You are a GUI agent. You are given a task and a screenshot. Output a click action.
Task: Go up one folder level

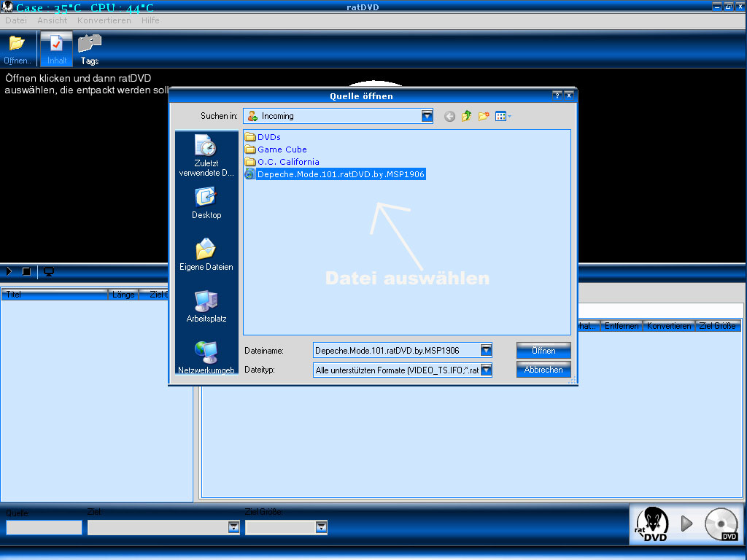point(466,116)
